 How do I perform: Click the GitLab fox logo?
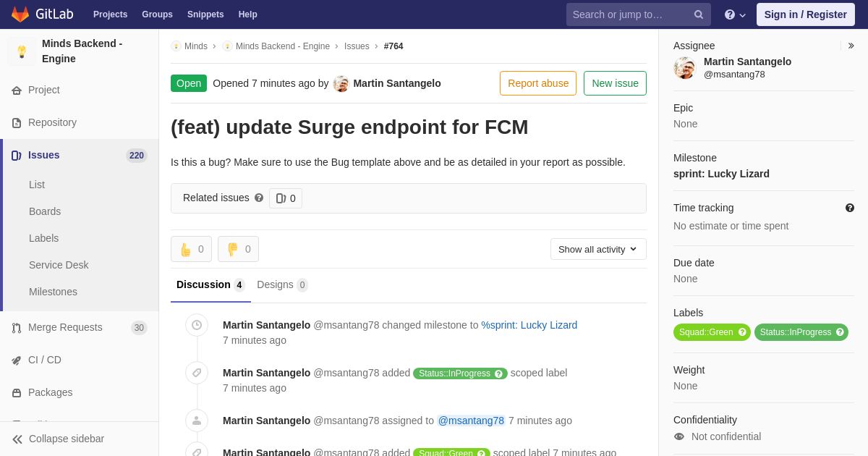click(x=20, y=14)
